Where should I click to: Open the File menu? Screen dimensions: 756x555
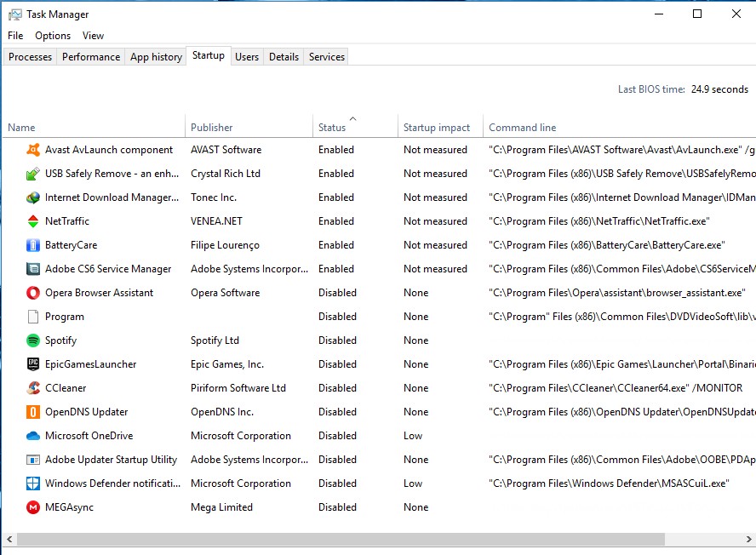point(15,36)
